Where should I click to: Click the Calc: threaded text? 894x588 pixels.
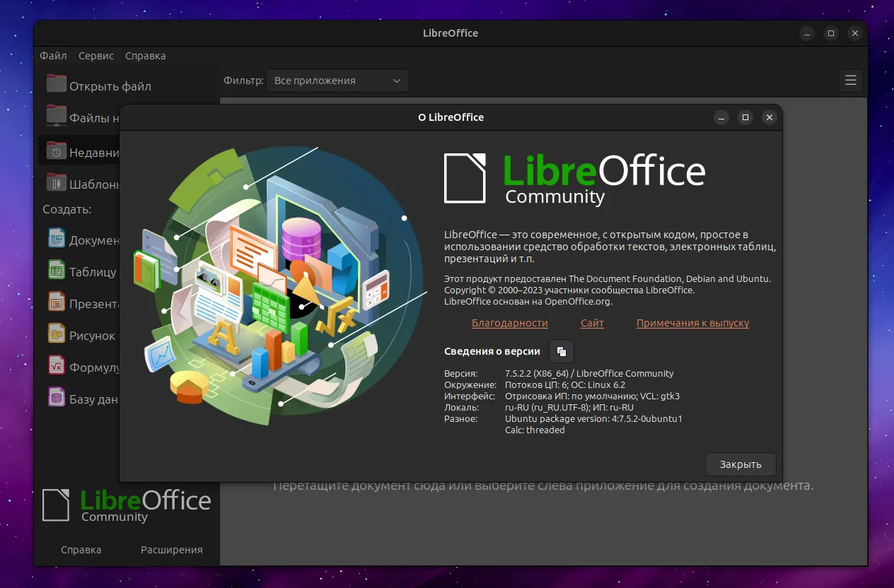pyautogui.click(x=535, y=430)
